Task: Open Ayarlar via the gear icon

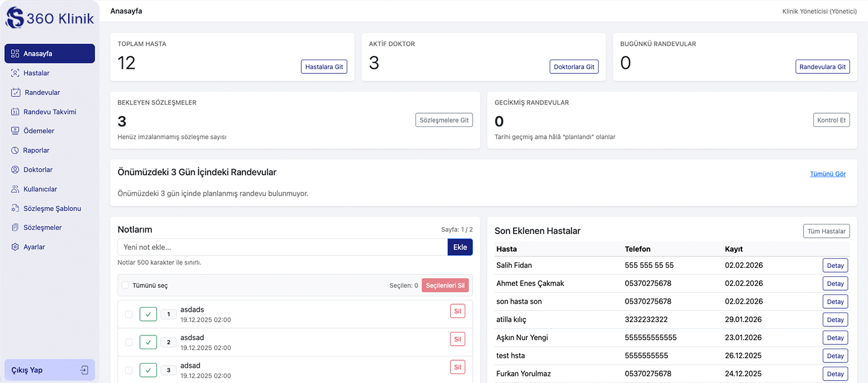Action: (15, 247)
